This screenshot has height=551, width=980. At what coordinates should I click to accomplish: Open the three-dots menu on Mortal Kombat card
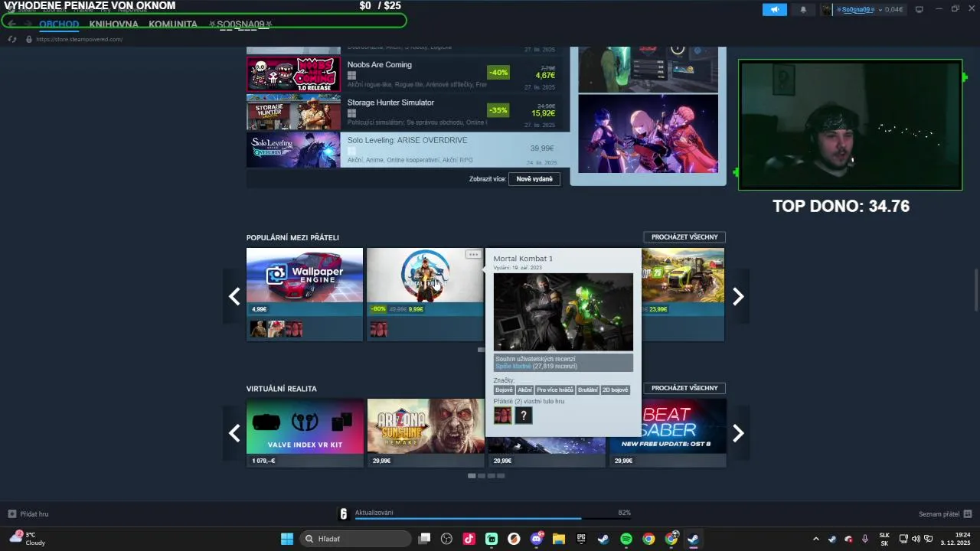pos(473,254)
